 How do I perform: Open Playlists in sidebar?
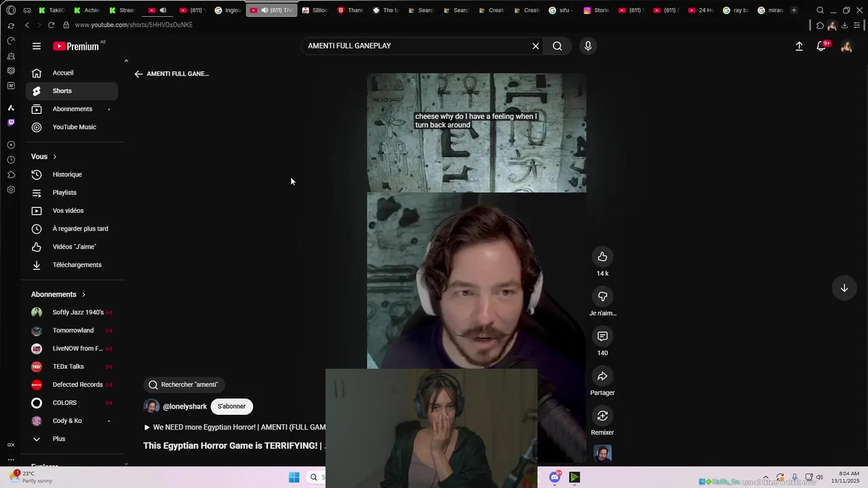(x=72, y=192)
